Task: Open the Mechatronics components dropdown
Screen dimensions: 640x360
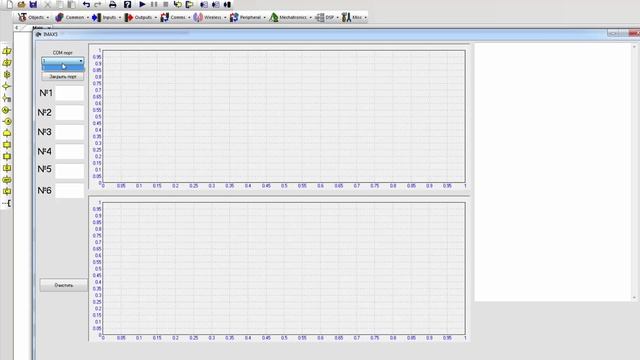Action: 291,17
